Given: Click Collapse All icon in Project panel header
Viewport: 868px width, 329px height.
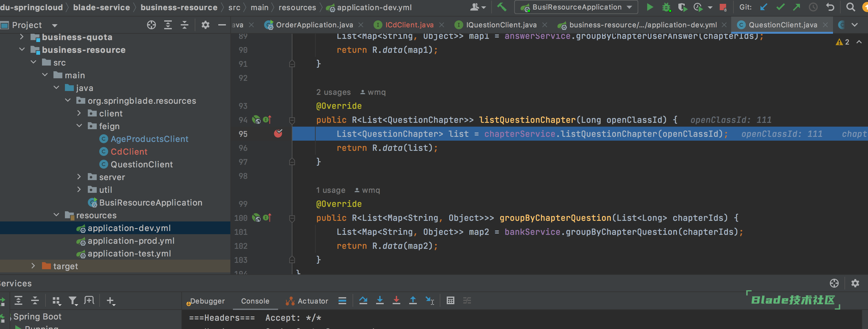Looking at the screenshot, I should 184,25.
